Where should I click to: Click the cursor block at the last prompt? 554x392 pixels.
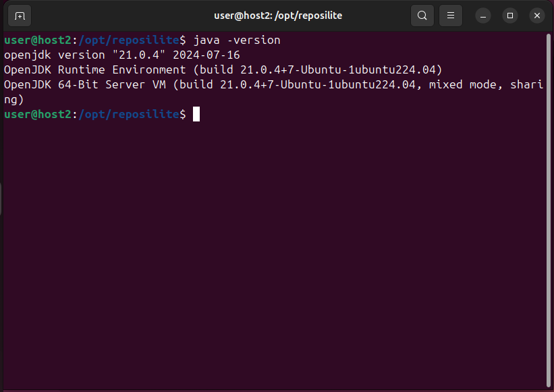pos(196,114)
